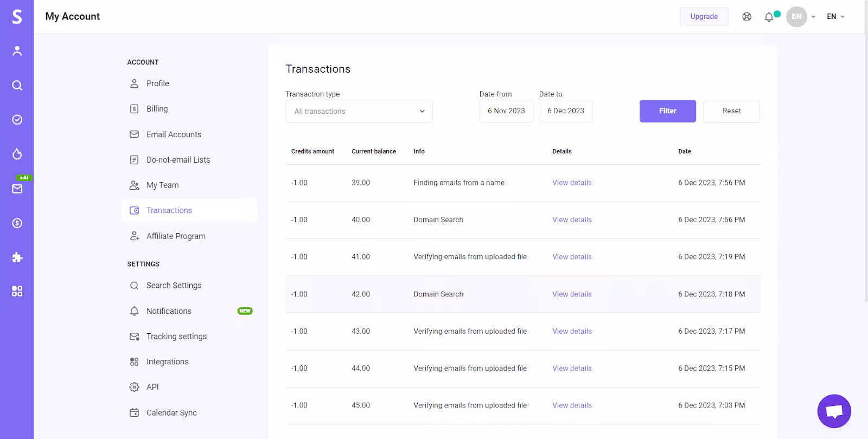Open Search Settings in settings menu

174,286
